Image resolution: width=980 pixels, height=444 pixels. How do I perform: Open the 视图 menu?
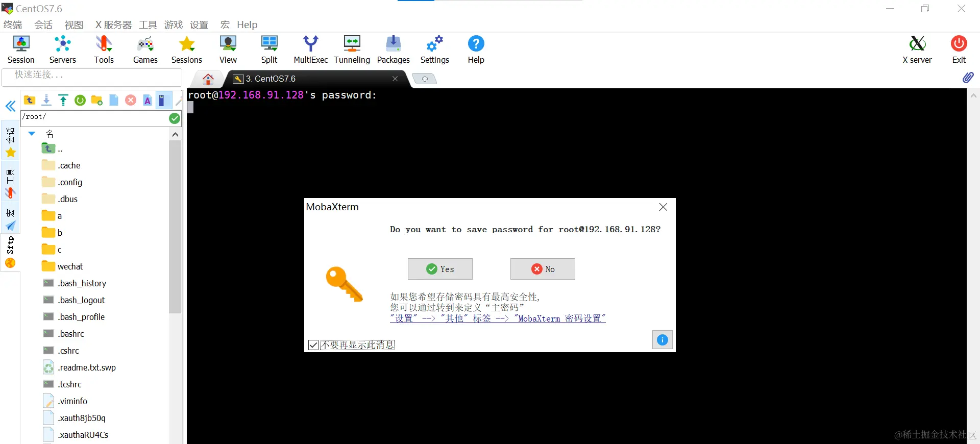pos(74,24)
